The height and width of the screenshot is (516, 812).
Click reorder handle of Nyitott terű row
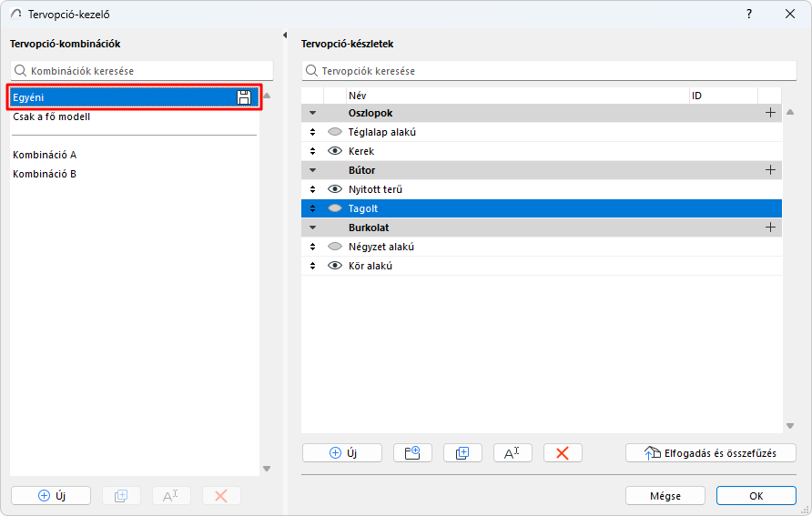(x=312, y=189)
